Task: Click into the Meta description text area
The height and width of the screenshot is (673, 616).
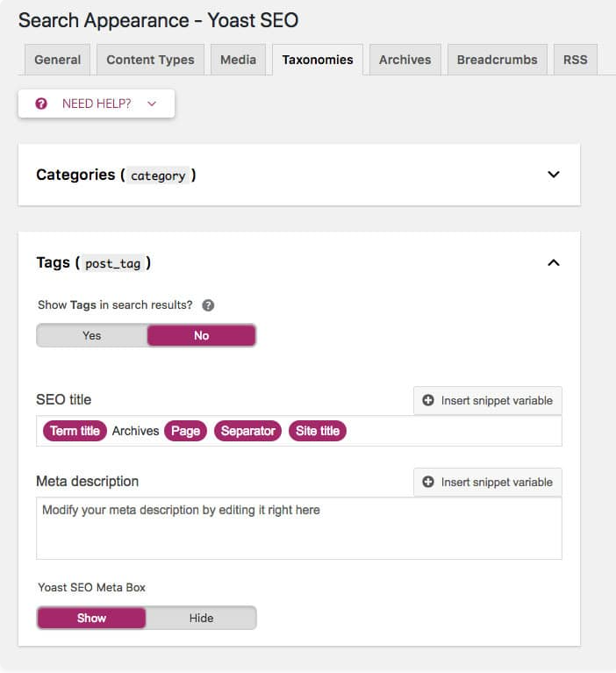Action: tap(298, 531)
